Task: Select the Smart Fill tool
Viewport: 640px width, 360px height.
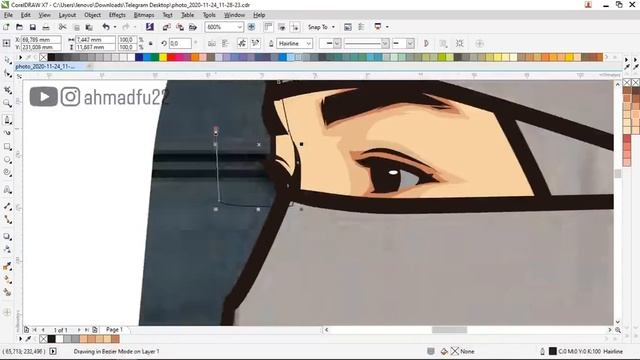Action: [7, 292]
